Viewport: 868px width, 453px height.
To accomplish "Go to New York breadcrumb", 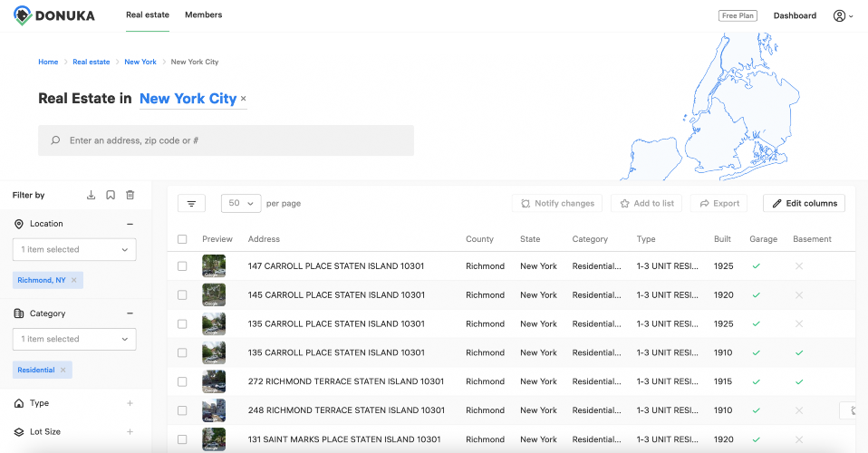I will (140, 62).
